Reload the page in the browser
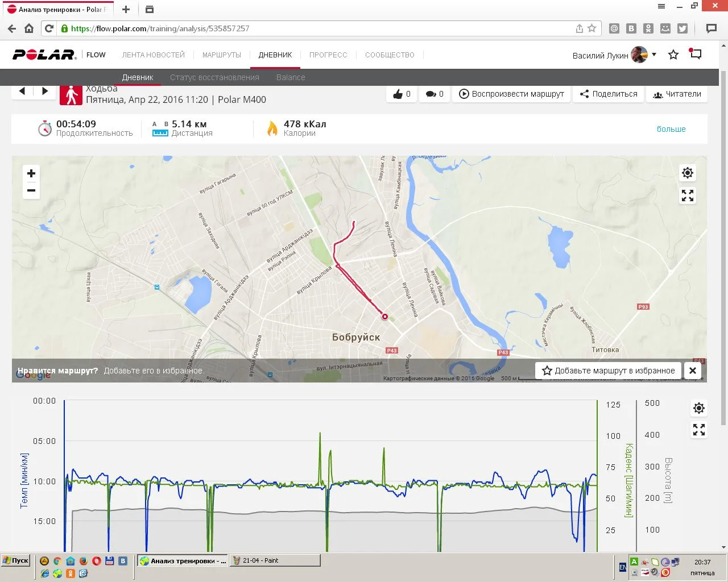This screenshot has width=728, height=582. pyautogui.click(x=49, y=28)
